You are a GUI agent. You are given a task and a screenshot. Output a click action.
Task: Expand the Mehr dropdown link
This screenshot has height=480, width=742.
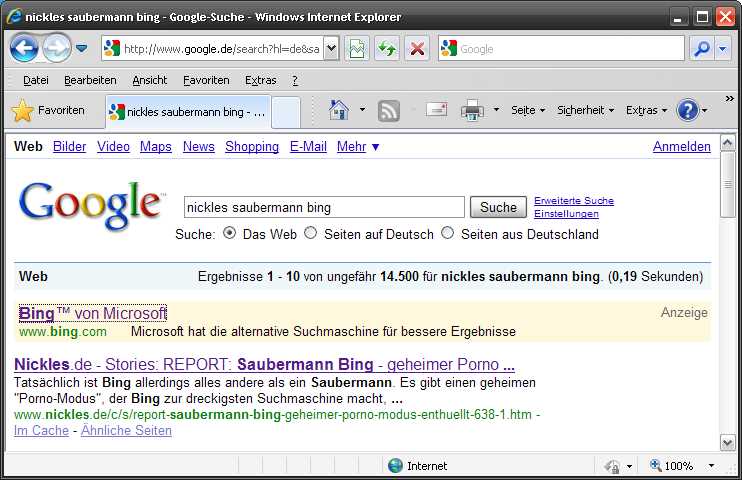click(358, 147)
